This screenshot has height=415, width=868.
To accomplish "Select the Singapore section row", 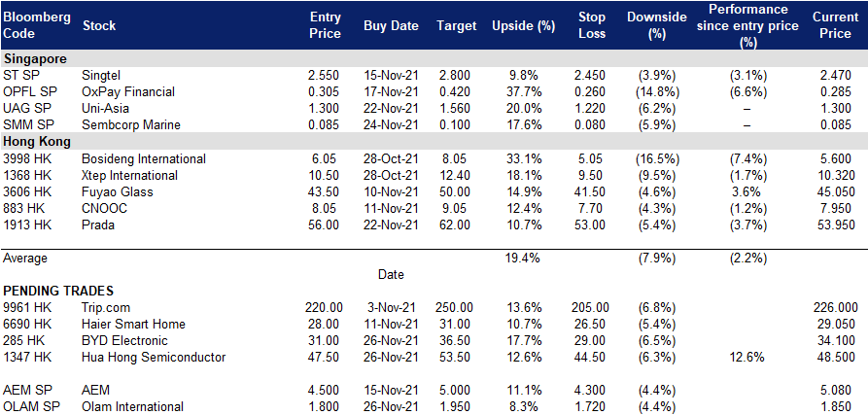I will (434, 58).
